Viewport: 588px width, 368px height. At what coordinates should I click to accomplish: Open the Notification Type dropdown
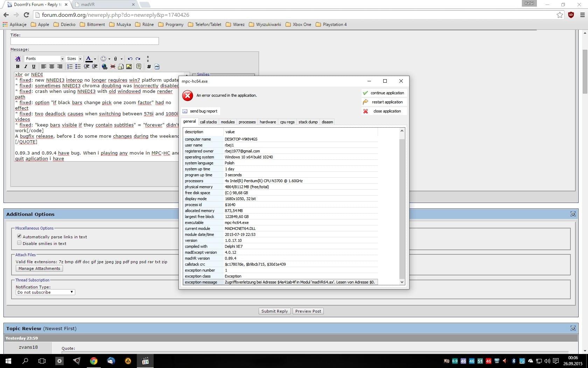tap(45, 292)
